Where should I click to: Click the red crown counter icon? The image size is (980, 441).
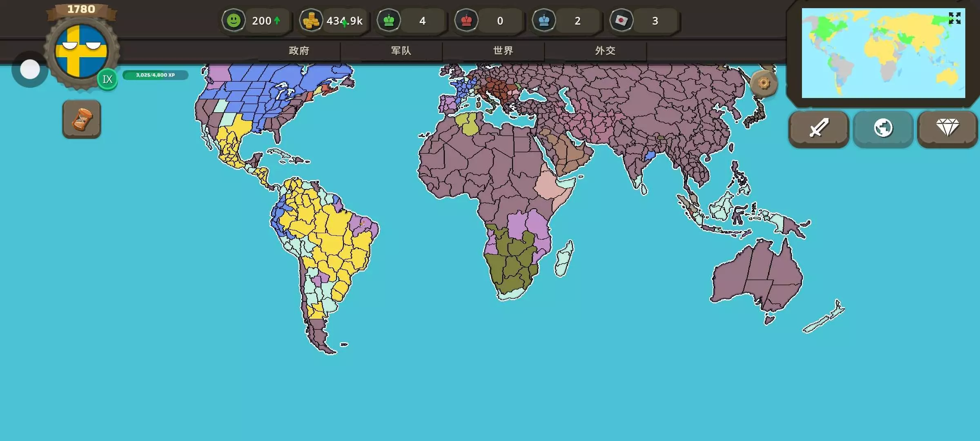click(466, 20)
